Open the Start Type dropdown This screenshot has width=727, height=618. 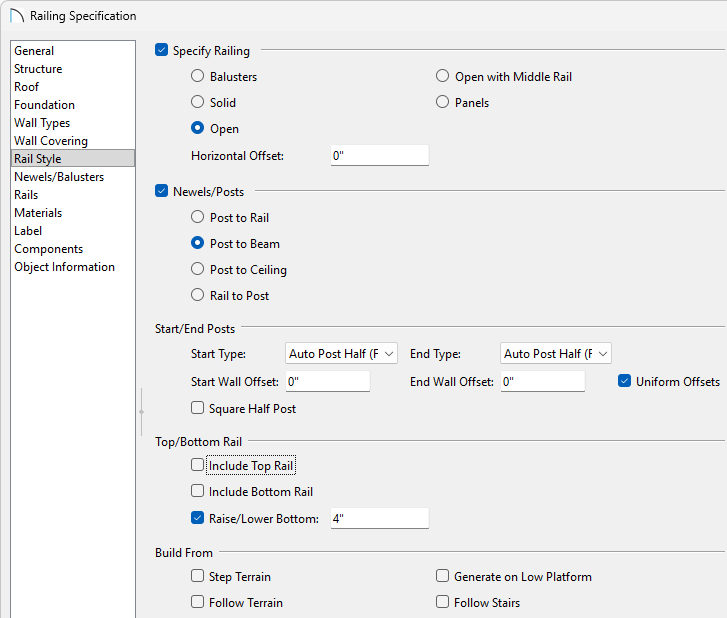coord(341,354)
